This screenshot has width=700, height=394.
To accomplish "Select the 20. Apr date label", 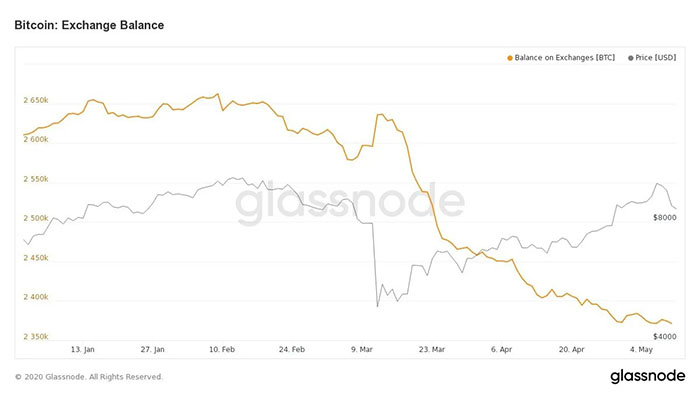I will 571,349.
